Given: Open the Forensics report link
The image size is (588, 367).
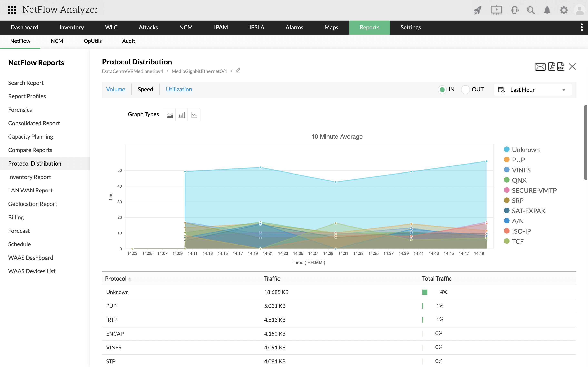Looking at the screenshot, I should (20, 110).
